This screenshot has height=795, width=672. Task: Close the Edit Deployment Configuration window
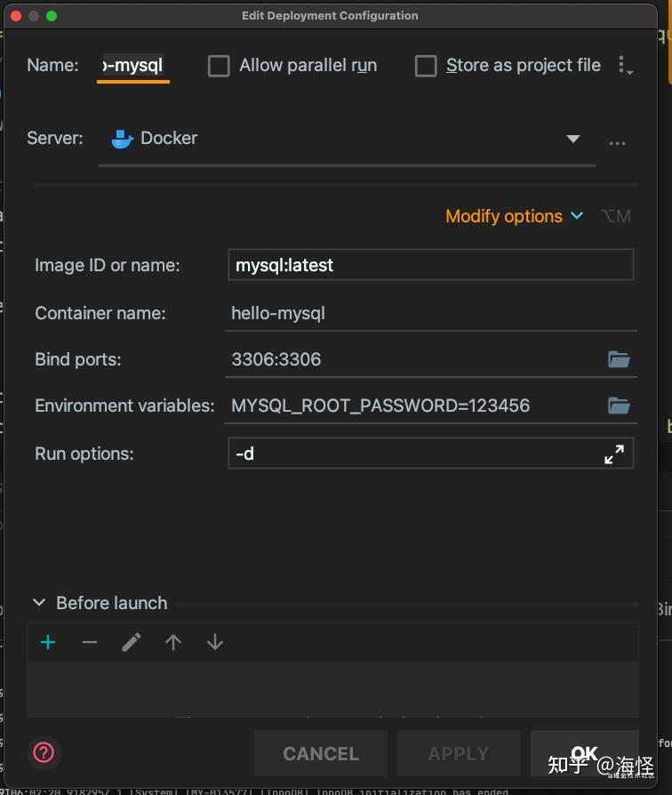[x=16, y=16]
